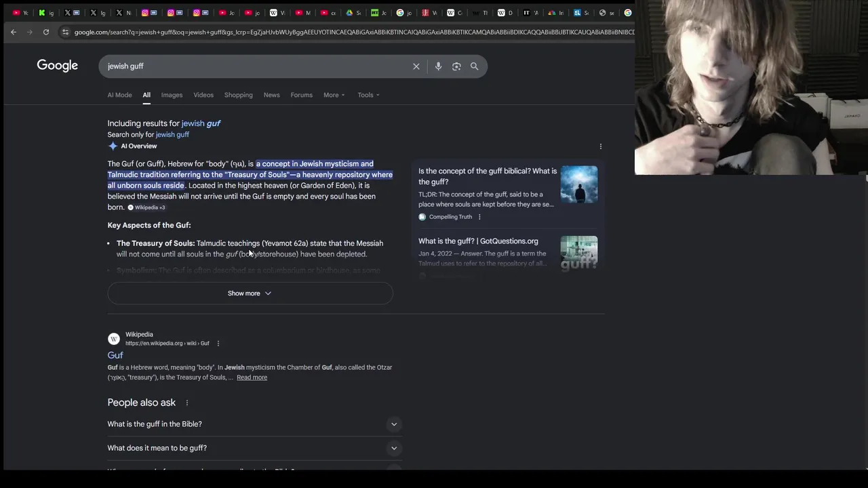The height and width of the screenshot is (488, 868).
Task: Click the 'Compelling Truth' source name
Action: (x=450, y=217)
